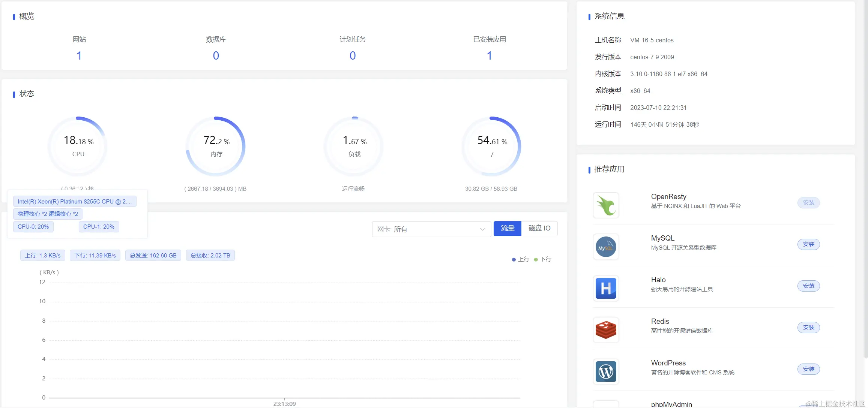
Task: Click the host name VM-16-5-centos
Action: point(652,40)
